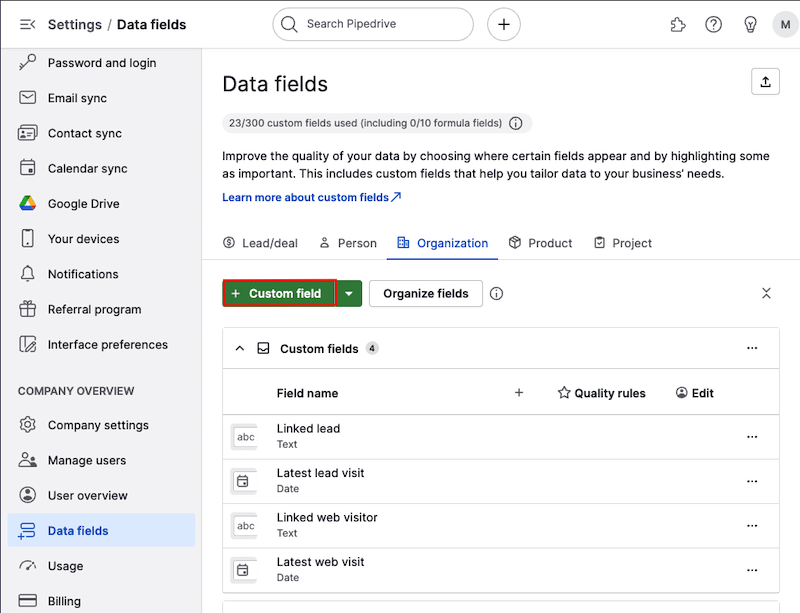800x613 pixels.
Task: Select Data fields in sidebar
Action: (x=102, y=530)
